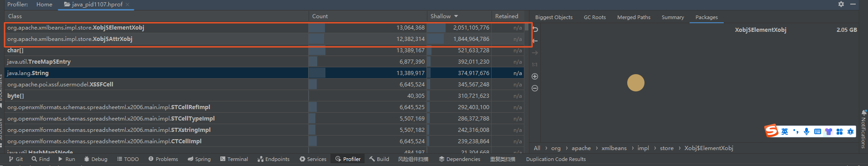Open the Summary tab

pos(673,17)
